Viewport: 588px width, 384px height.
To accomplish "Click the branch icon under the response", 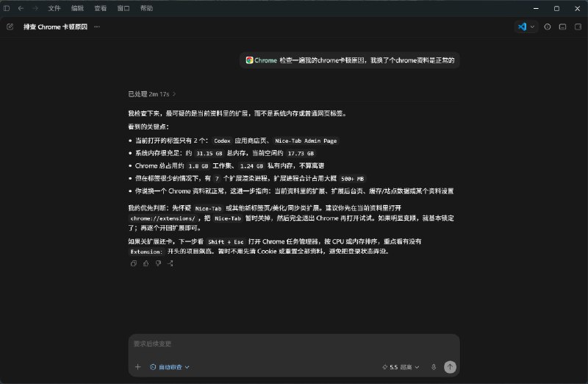I will [x=171, y=263].
